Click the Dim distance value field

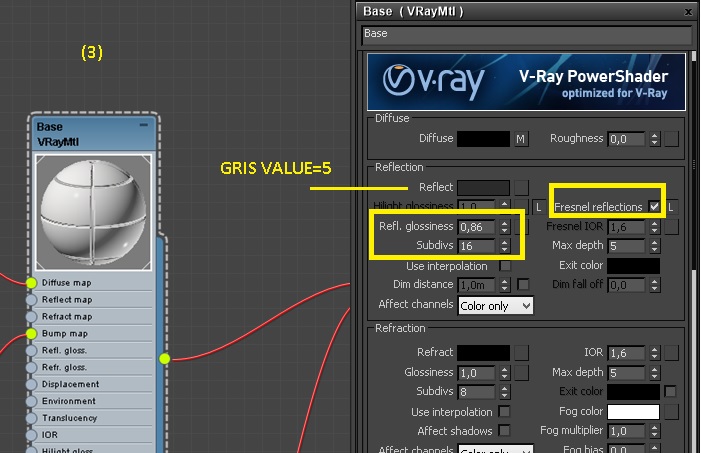click(x=477, y=285)
